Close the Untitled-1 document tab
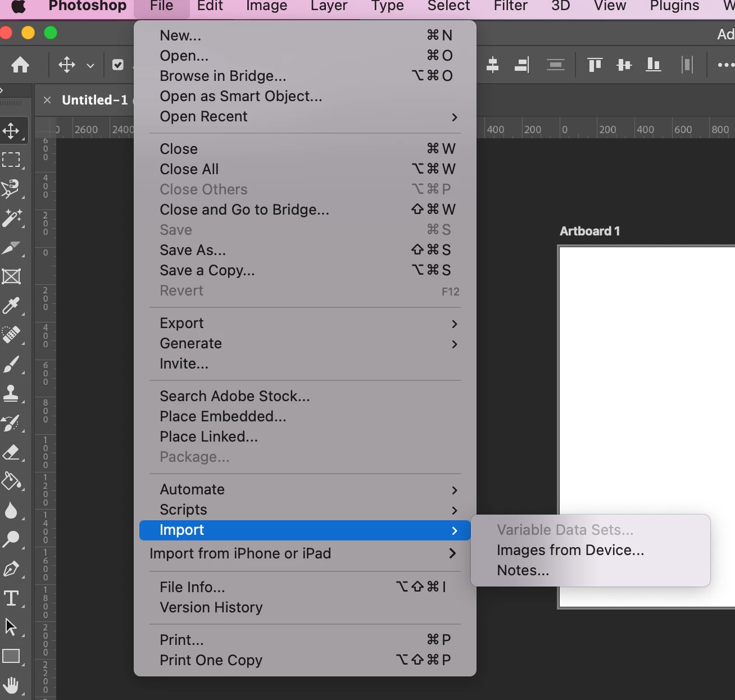The height and width of the screenshot is (700, 735). 47,100
